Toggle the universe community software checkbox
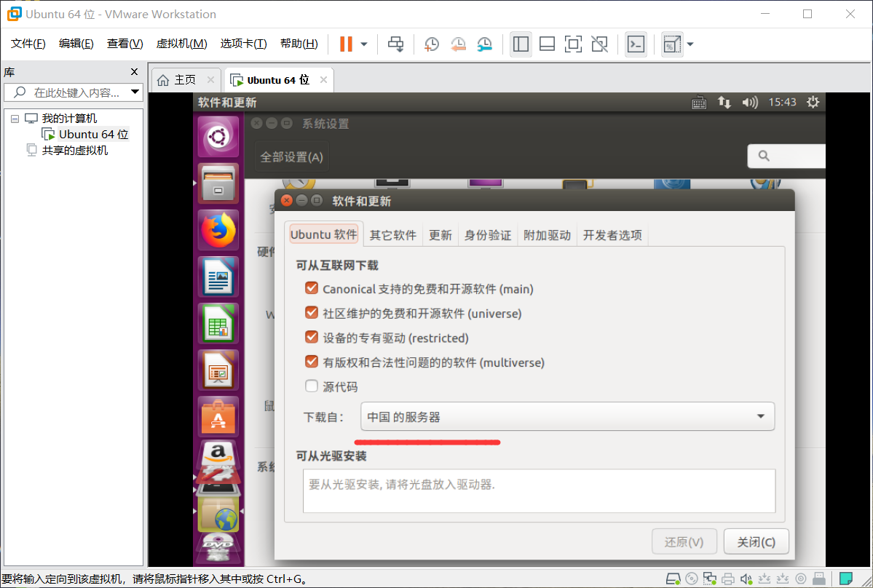The width and height of the screenshot is (873, 588). point(311,313)
